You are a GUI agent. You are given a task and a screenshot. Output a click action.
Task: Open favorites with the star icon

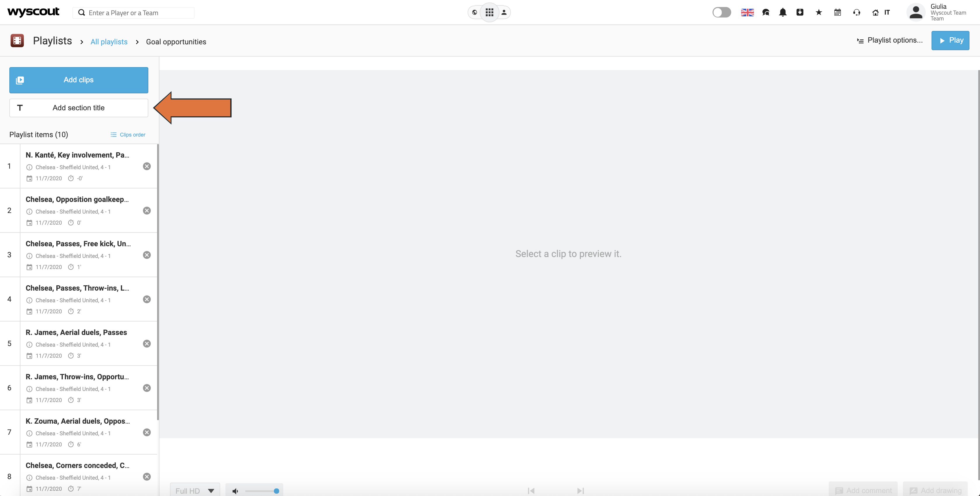tap(818, 12)
